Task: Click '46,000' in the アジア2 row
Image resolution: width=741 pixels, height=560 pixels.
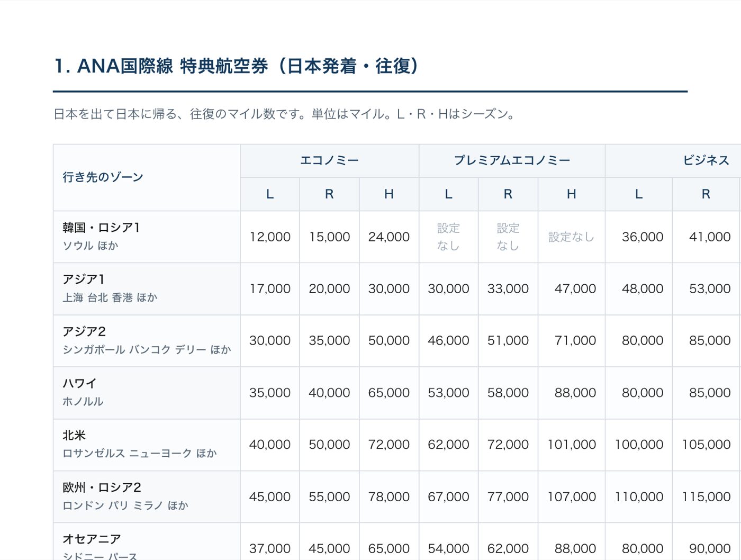Action: click(x=448, y=341)
